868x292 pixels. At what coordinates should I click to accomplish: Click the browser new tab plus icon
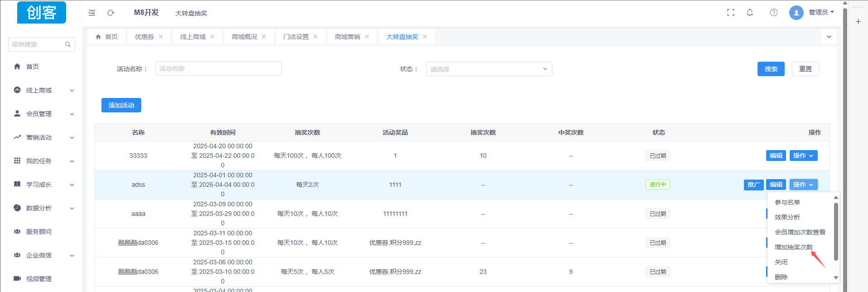click(858, 21)
